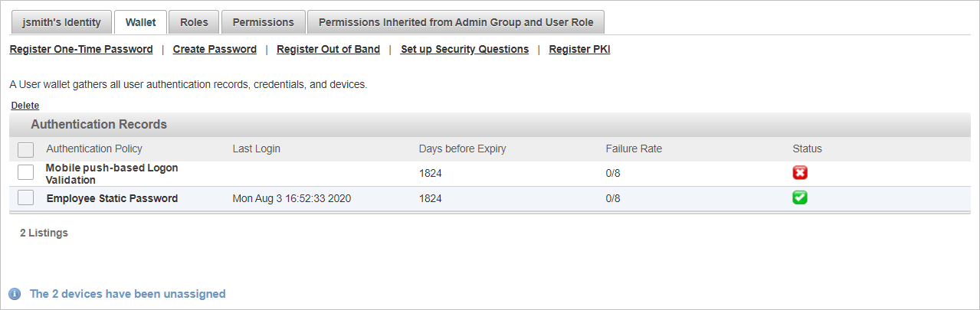Click the Delete link above the table
980x310 pixels.
(x=25, y=106)
